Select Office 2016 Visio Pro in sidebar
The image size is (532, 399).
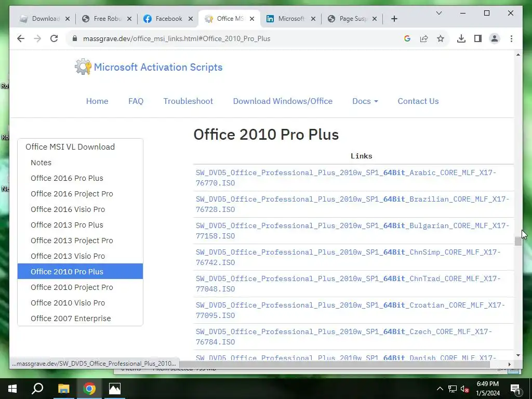click(x=80, y=209)
